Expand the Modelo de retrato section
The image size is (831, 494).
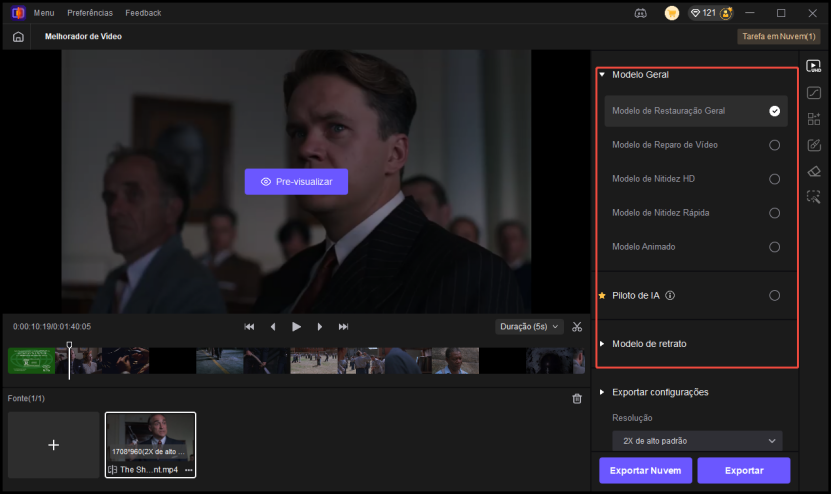(602, 344)
